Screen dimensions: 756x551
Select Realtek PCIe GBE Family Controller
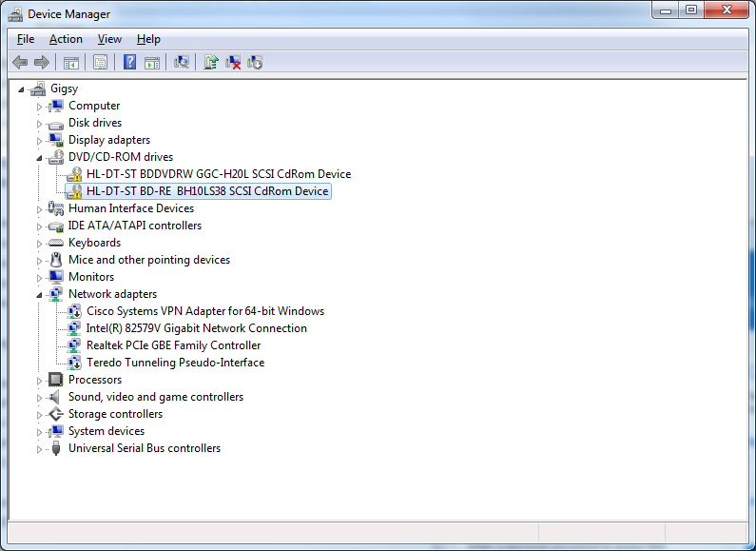(x=174, y=345)
